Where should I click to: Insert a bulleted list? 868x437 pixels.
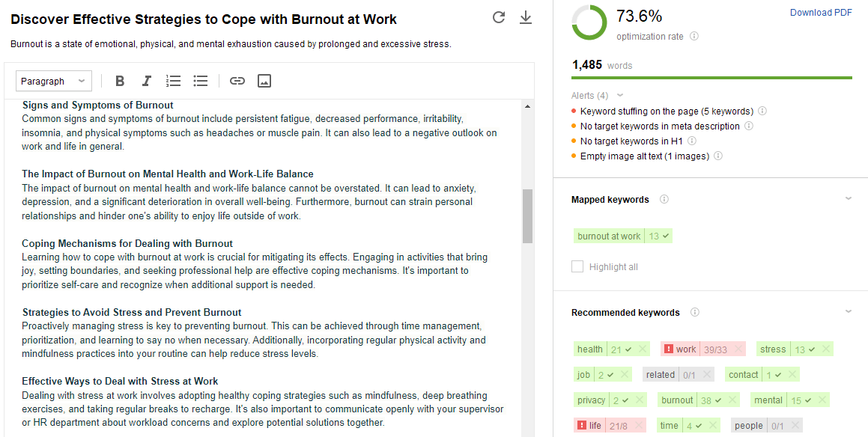201,82
